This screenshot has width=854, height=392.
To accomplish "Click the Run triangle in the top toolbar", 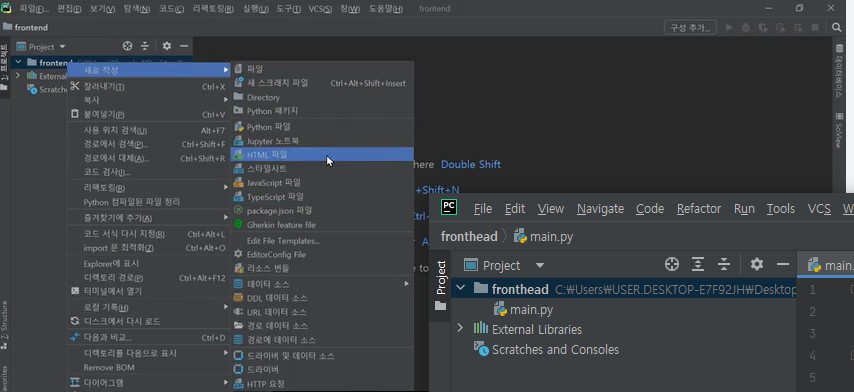I will (x=729, y=27).
